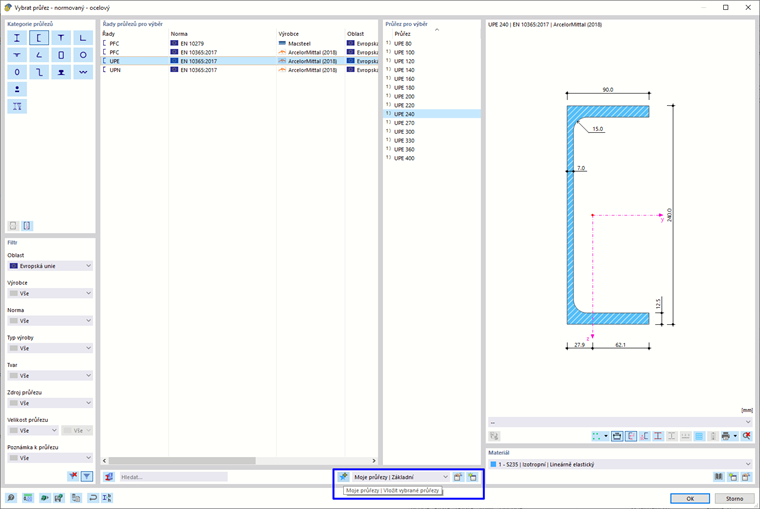
Task: Clear all filters with red X funnel
Action: (73, 477)
